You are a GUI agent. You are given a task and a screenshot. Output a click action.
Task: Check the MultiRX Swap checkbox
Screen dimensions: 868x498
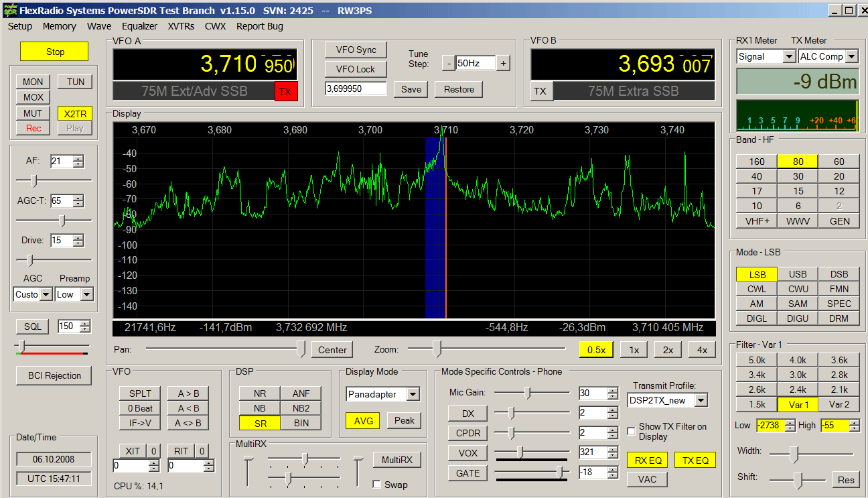[x=376, y=485]
